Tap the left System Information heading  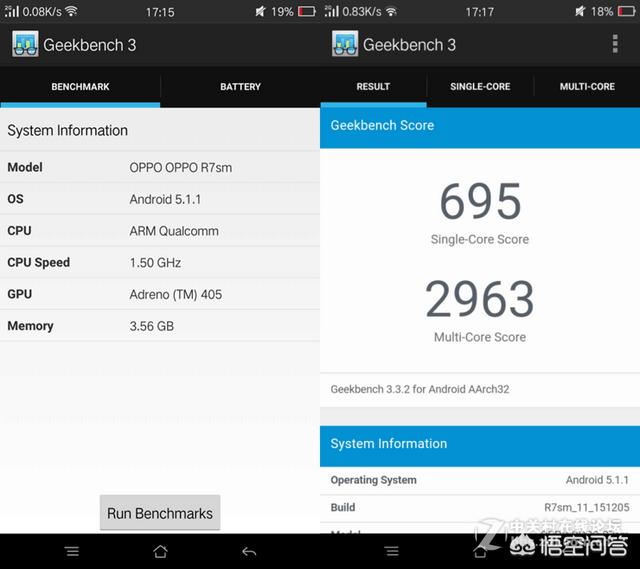click(x=67, y=131)
